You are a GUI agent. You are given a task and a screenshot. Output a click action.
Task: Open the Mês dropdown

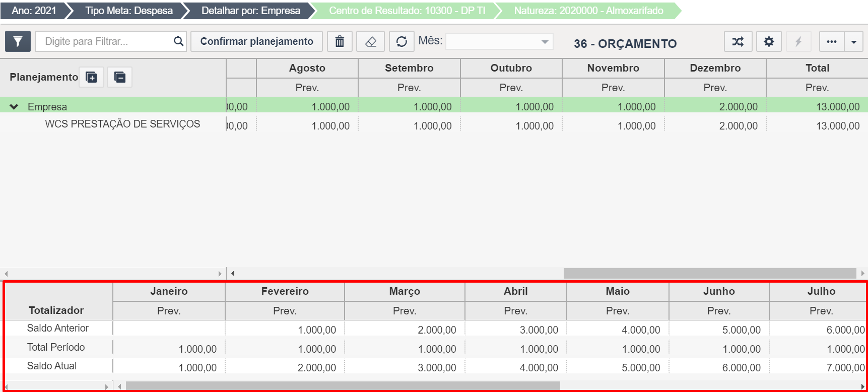[499, 41]
